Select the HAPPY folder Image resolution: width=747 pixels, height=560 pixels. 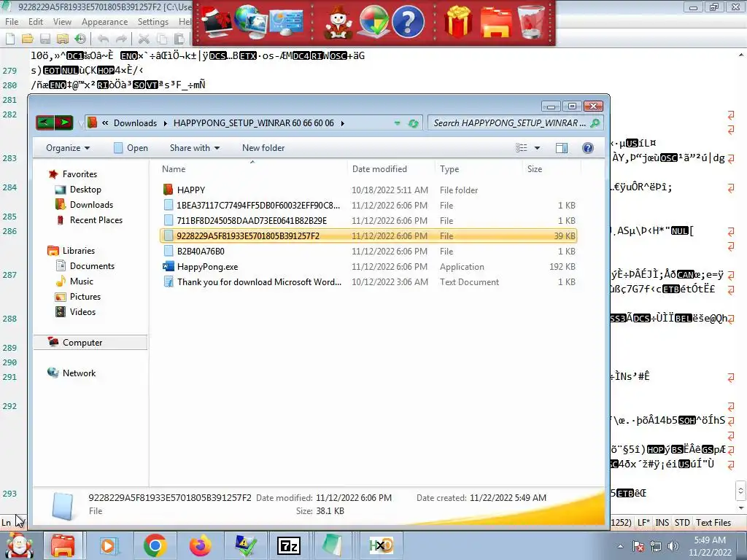click(368, 190)
